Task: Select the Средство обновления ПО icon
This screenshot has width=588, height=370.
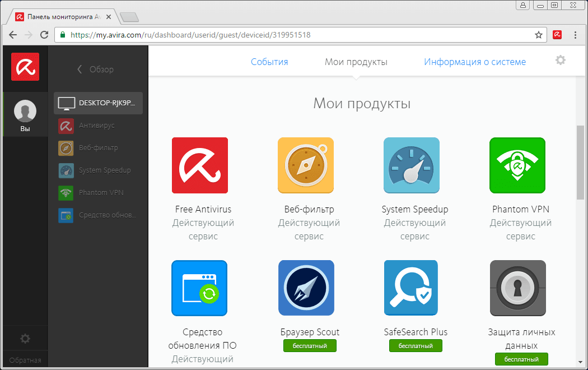Action: pyautogui.click(x=199, y=288)
